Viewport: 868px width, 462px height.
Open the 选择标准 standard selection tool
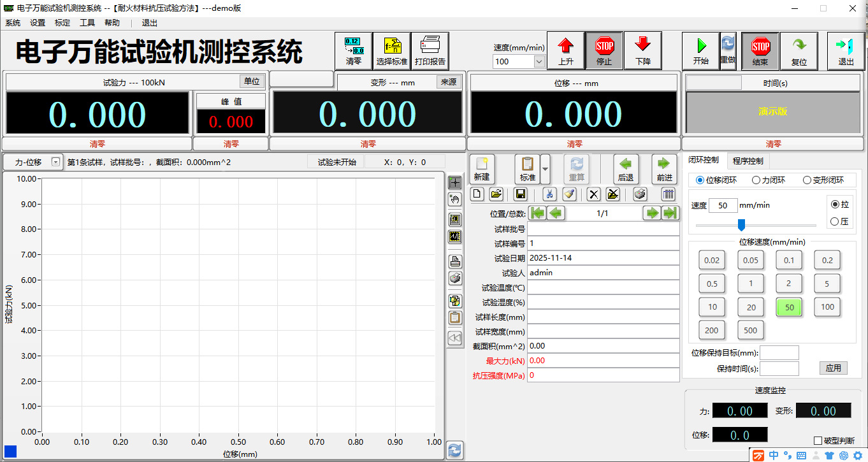(392, 51)
